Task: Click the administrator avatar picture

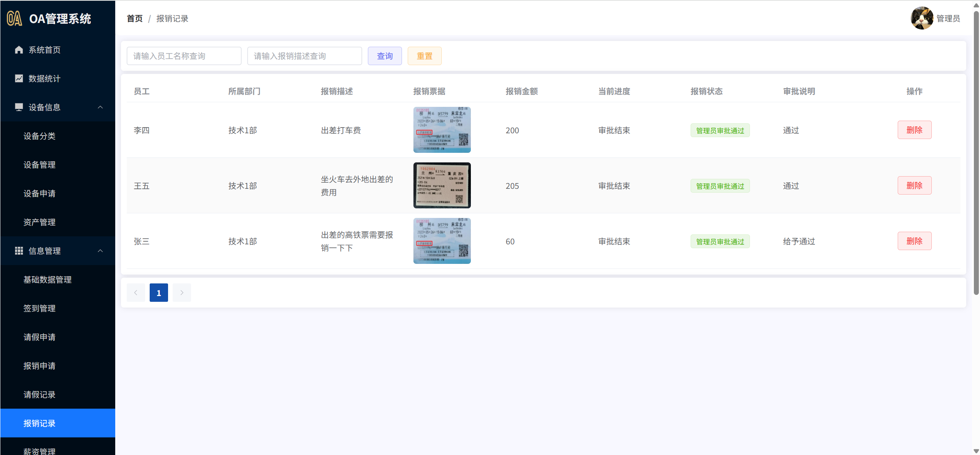Action: (x=922, y=18)
